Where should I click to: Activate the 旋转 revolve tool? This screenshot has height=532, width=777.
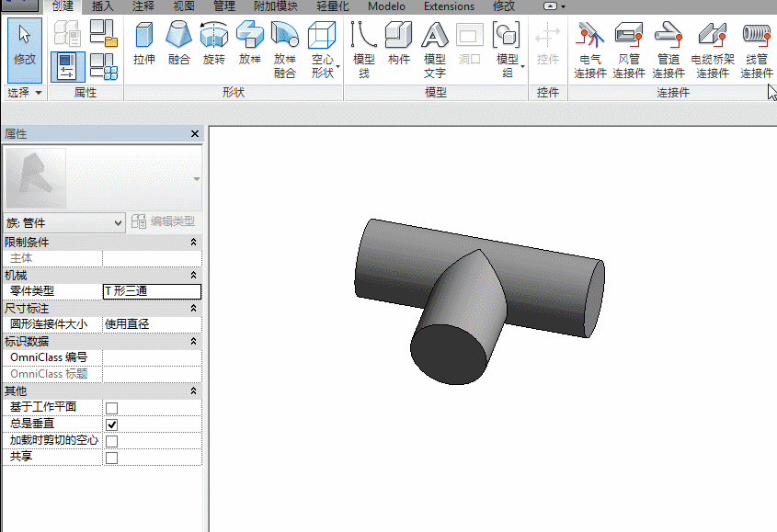[214, 43]
